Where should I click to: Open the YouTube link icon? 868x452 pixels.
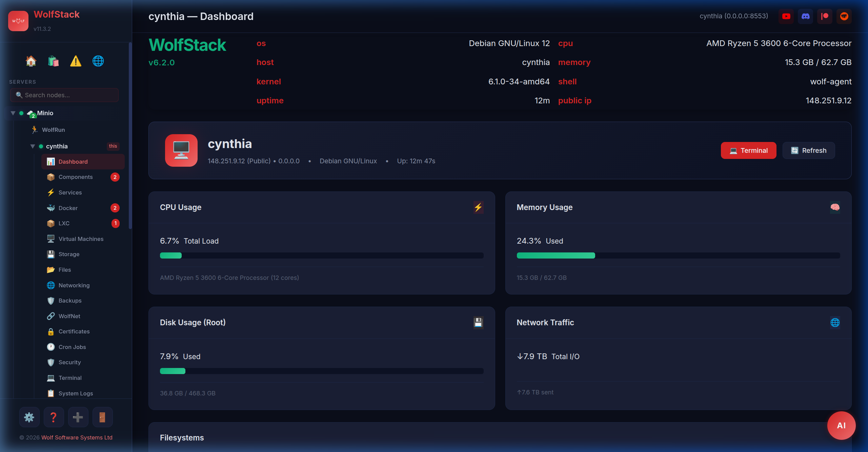(786, 16)
